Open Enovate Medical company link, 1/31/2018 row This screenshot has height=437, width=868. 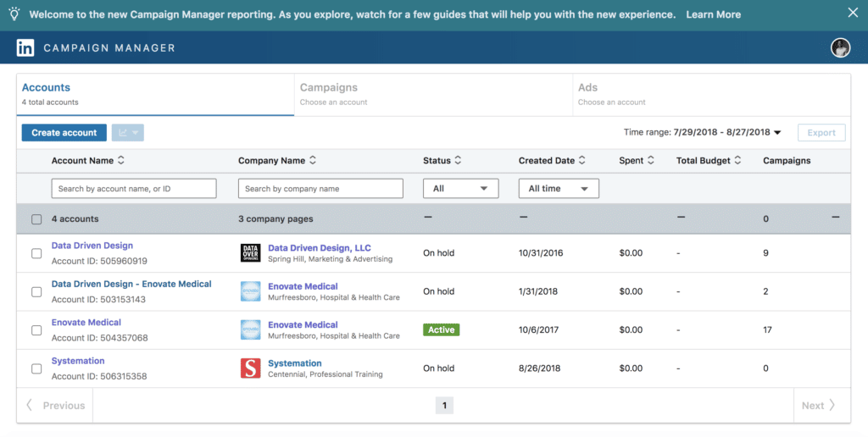point(303,286)
